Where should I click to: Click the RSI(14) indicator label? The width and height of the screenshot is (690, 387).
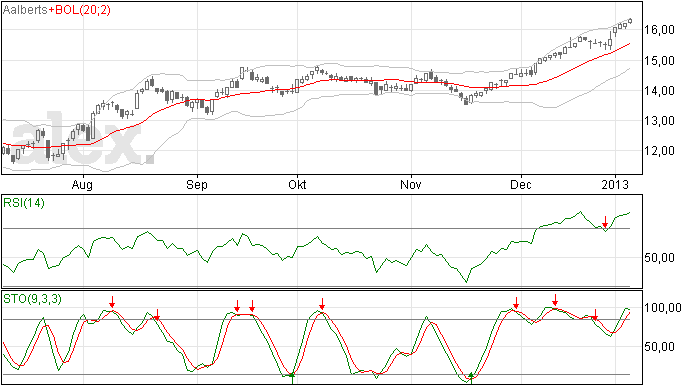point(24,203)
